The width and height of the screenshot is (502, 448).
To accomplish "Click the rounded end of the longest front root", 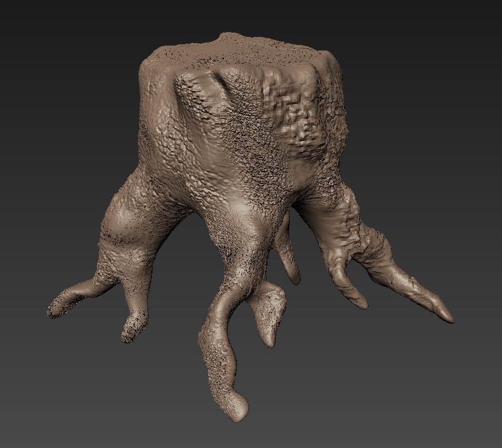I will click(x=240, y=407).
